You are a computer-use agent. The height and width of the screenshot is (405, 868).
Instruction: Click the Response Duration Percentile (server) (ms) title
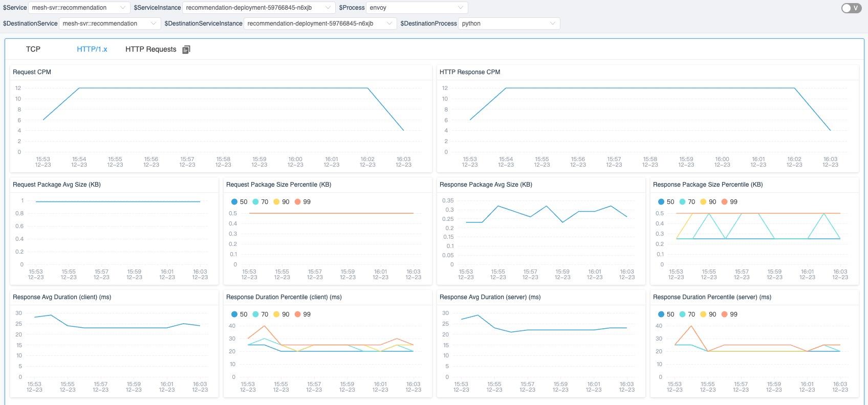(712, 297)
